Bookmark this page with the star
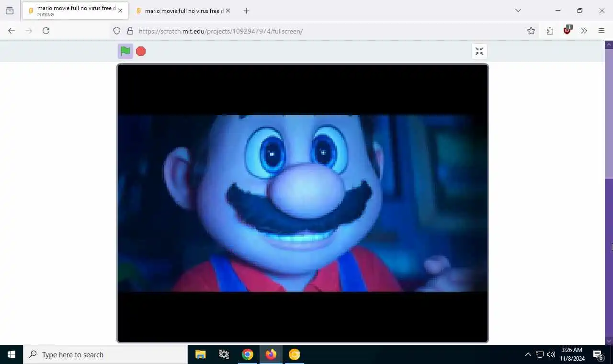Screen dimensions: 613x364 pyautogui.click(x=531, y=31)
